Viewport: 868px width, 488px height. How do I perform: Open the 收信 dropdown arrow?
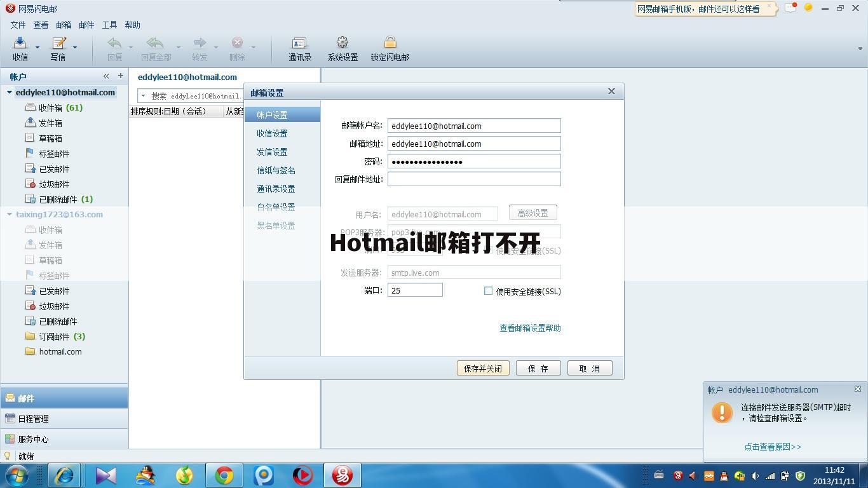coord(37,47)
